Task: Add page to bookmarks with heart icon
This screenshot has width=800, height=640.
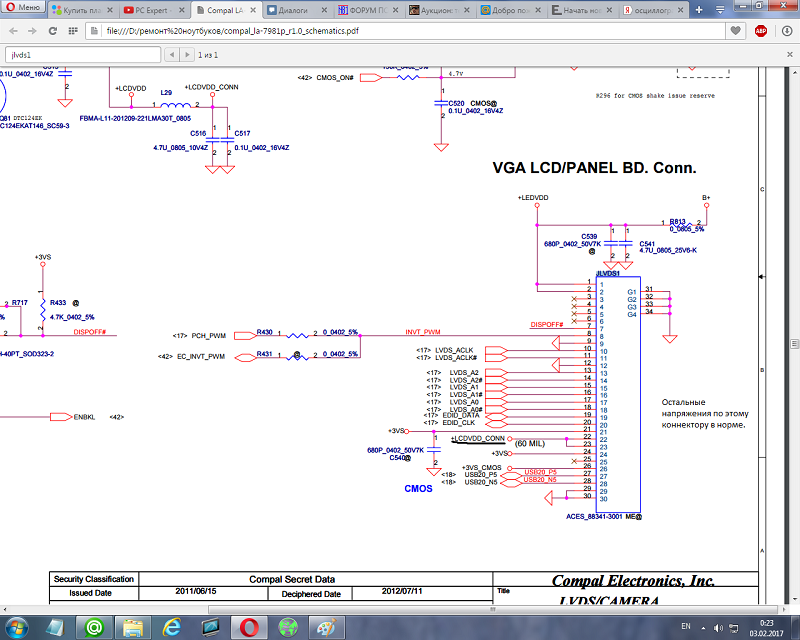Action: coord(736,31)
